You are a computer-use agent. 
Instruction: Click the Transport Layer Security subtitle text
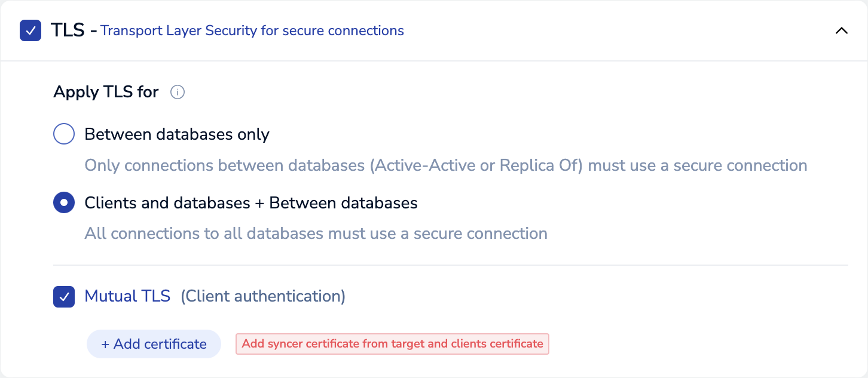tap(252, 30)
